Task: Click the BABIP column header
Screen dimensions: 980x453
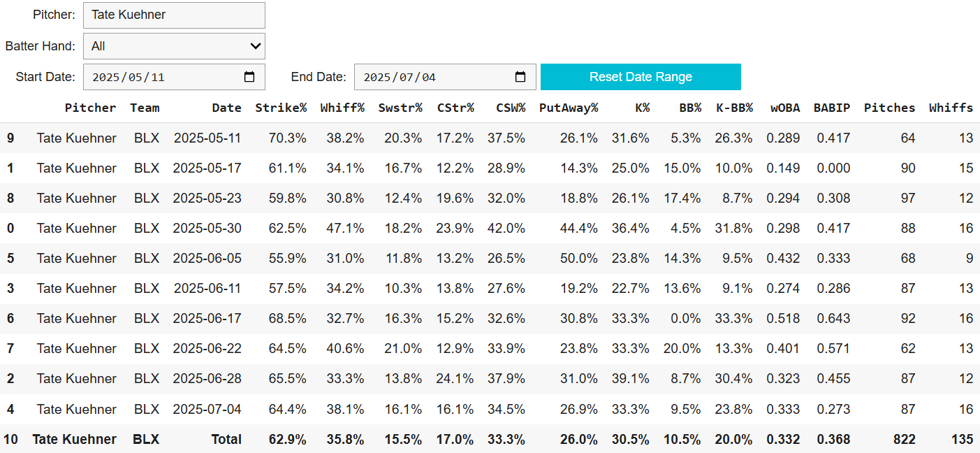Action: tap(832, 108)
